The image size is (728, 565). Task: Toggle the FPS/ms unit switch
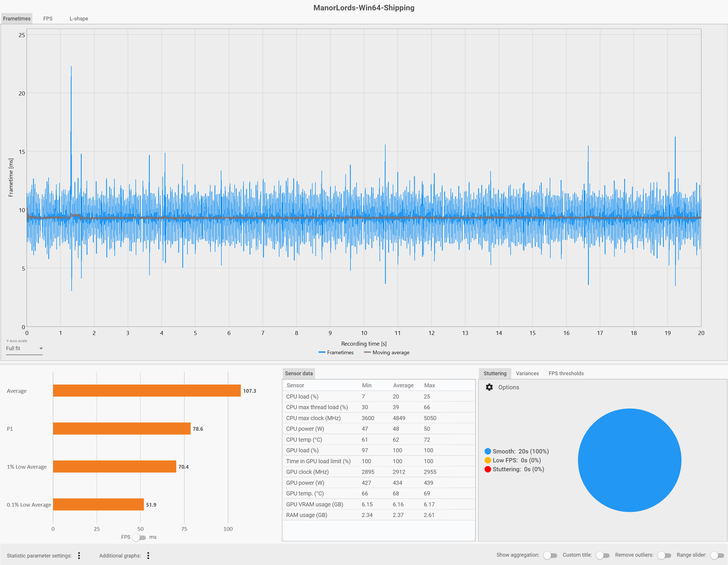(x=139, y=537)
